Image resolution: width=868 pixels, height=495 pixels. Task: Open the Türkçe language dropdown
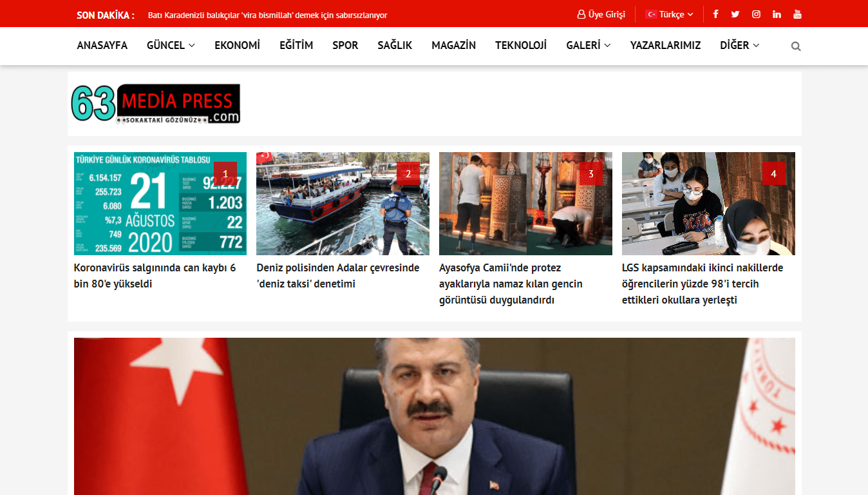(x=669, y=14)
